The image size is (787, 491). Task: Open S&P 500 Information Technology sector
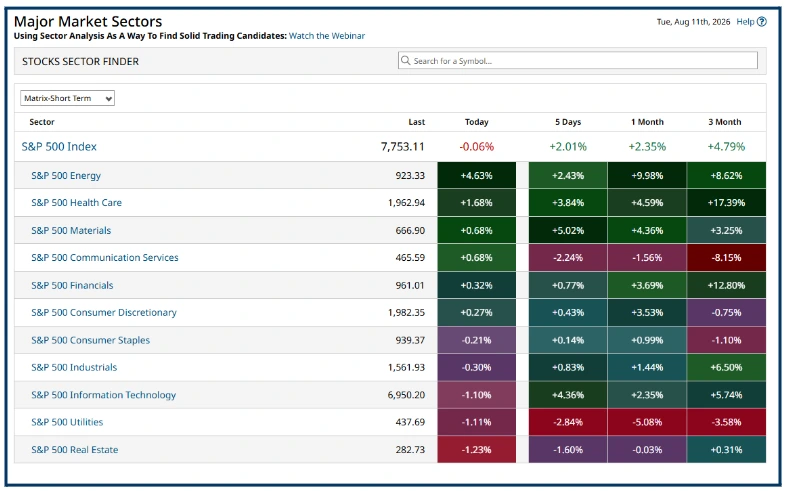click(103, 395)
